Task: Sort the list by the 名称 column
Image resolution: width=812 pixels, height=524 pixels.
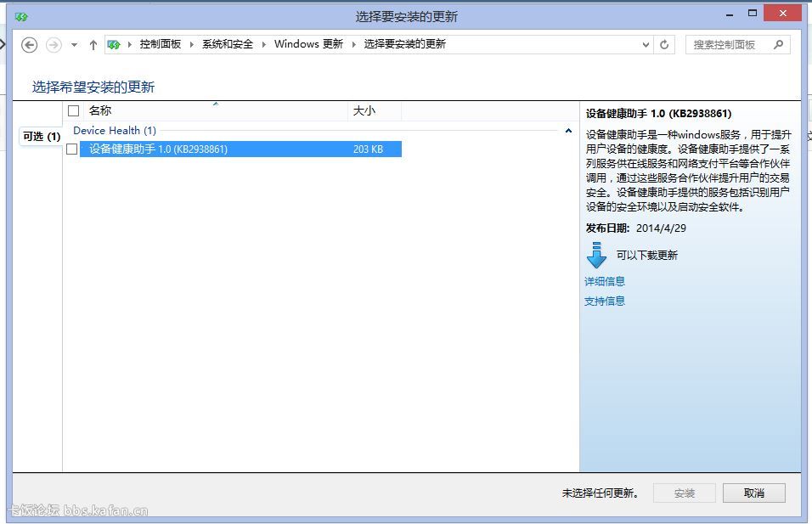Action: point(215,110)
